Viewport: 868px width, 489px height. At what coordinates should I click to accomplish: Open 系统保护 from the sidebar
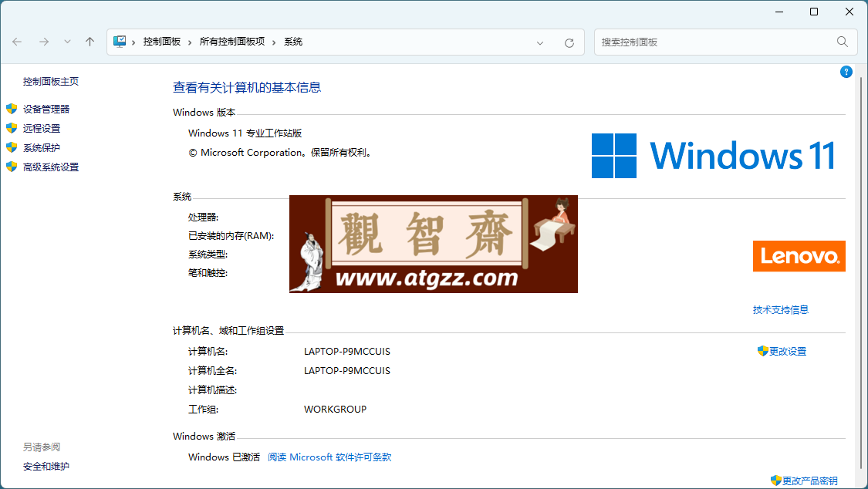(x=42, y=147)
